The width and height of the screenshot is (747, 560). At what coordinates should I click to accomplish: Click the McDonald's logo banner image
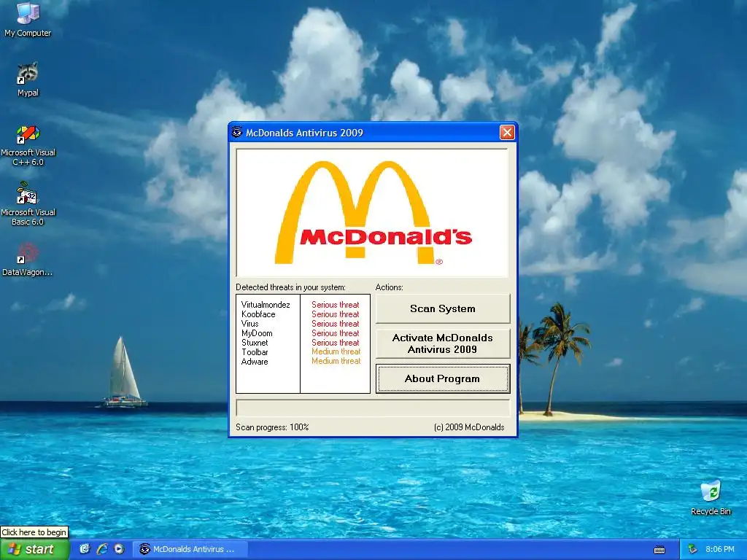point(373,213)
